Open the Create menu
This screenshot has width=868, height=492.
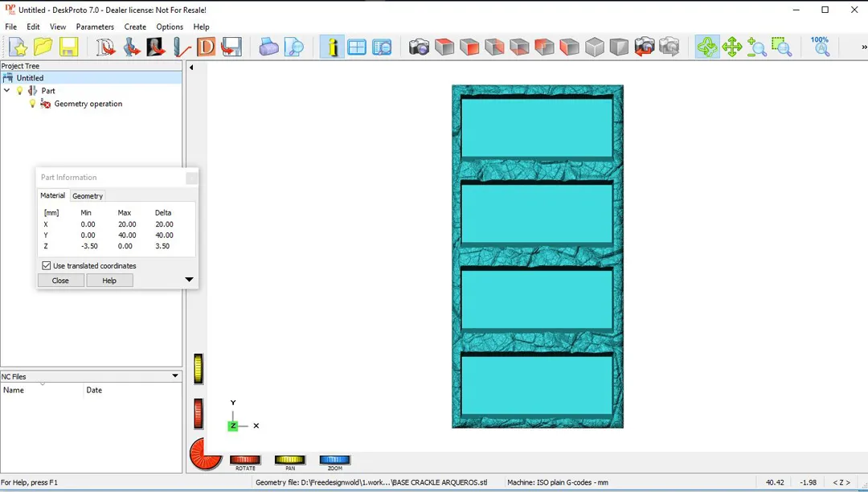tap(135, 27)
